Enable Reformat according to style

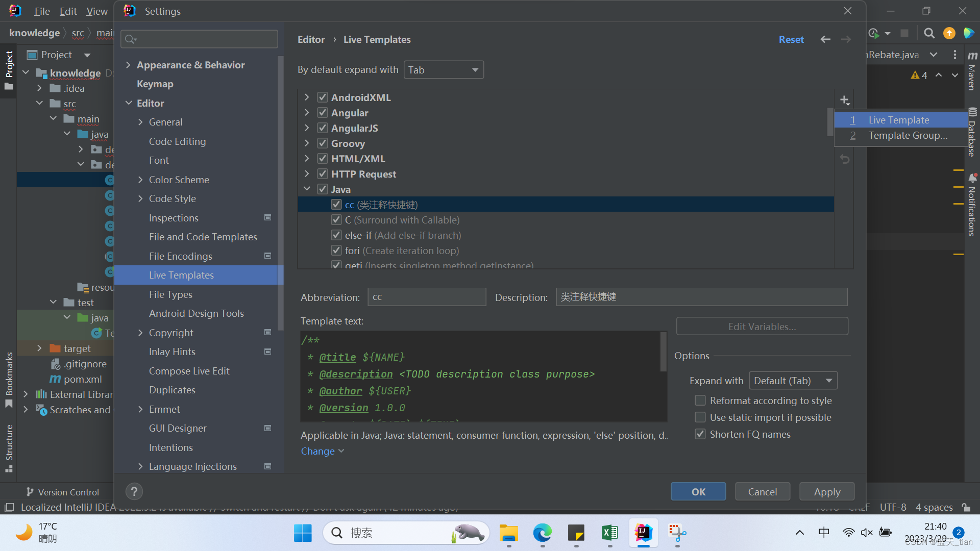(x=700, y=400)
